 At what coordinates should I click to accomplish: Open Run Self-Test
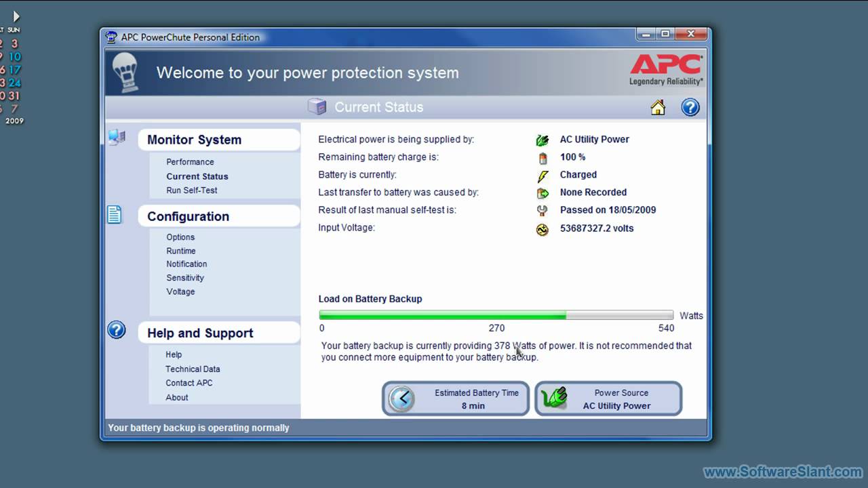(x=192, y=190)
